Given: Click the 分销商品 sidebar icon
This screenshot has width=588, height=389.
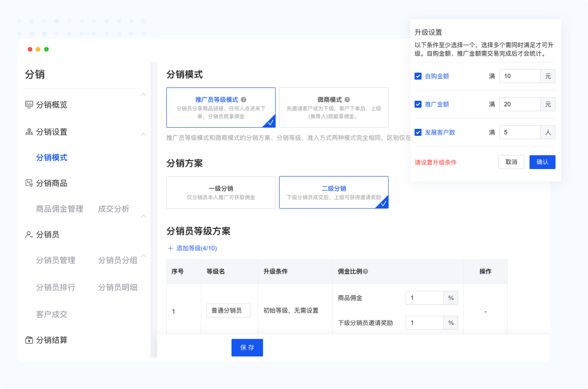Looking at the screenshot, I should coord(29,183).
